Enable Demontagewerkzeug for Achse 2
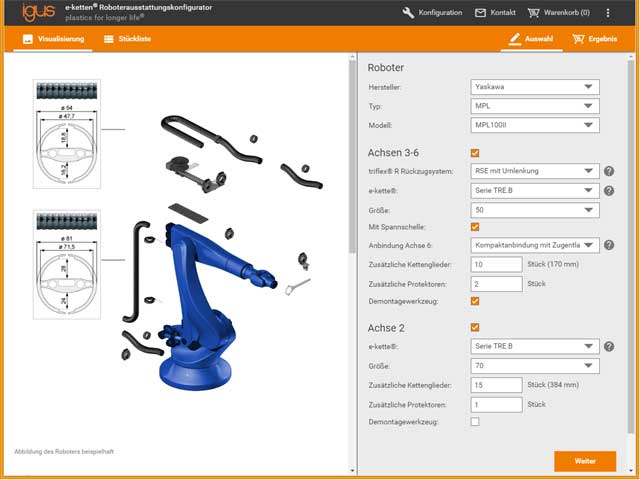The height and width of the screenshot is (480, 640). (475, 423)
